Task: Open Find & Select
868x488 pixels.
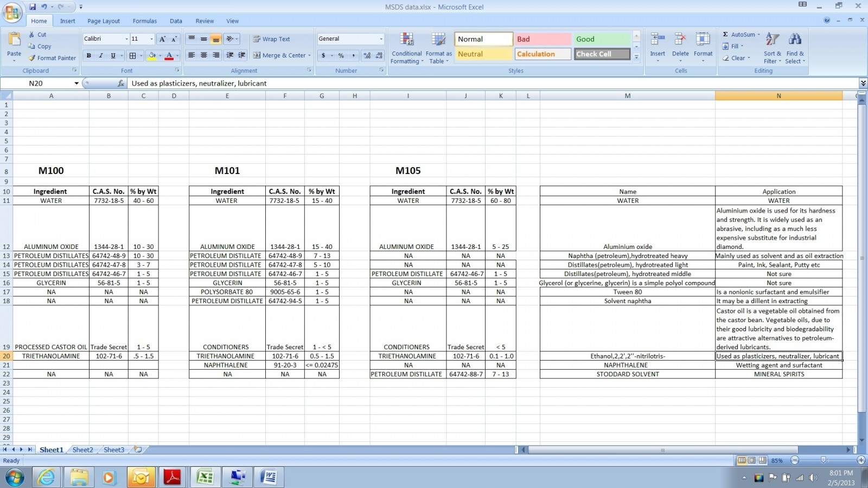Action: (795, 48)
